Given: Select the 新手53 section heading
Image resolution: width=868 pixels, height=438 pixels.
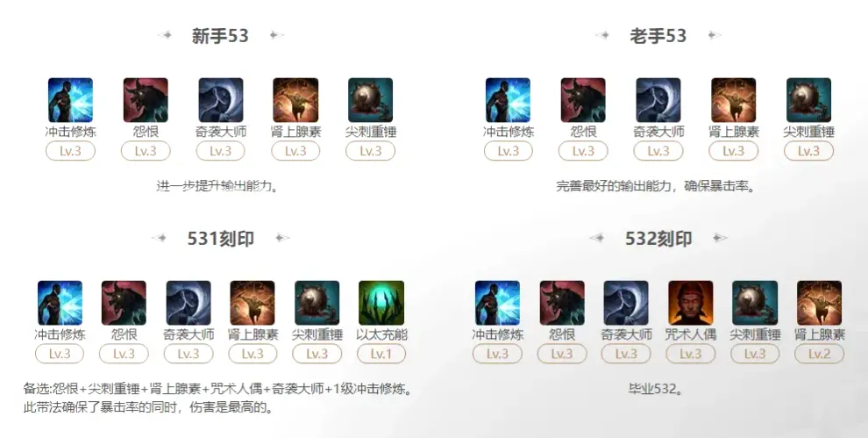Looking at the screenshot, I should (220, 36).
